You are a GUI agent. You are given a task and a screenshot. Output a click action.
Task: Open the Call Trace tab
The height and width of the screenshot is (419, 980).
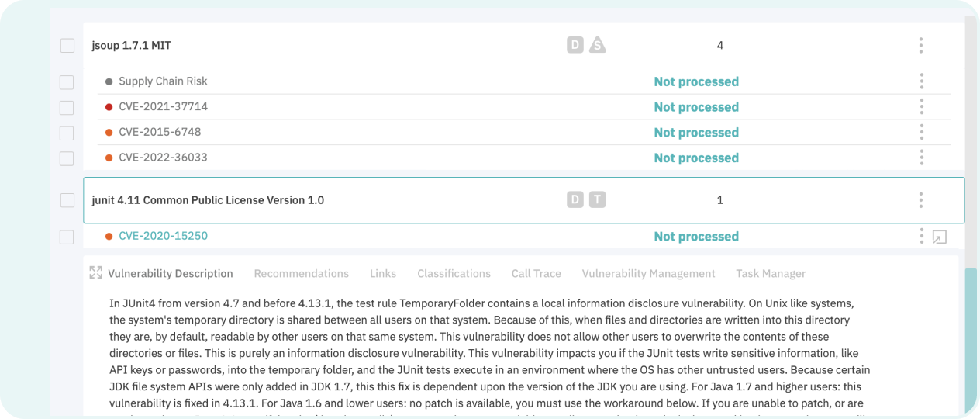(537, 273)
